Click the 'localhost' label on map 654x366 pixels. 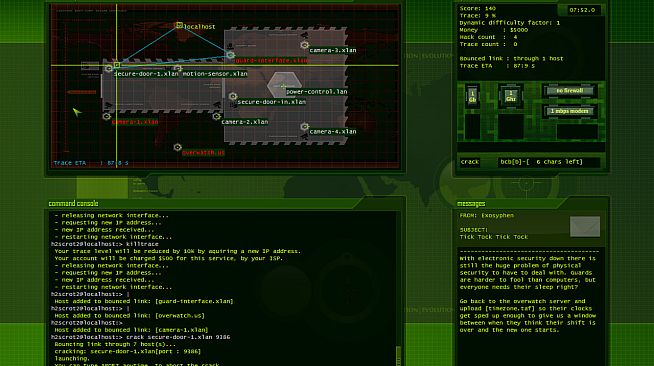(200, 27)
